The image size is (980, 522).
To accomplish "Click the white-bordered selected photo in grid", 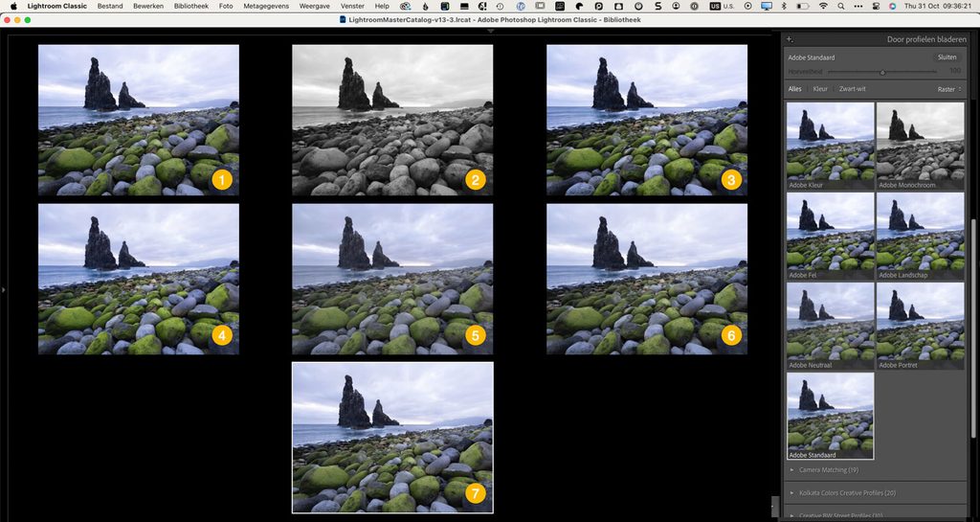I will pyautogui.click(x=392, y=438).
